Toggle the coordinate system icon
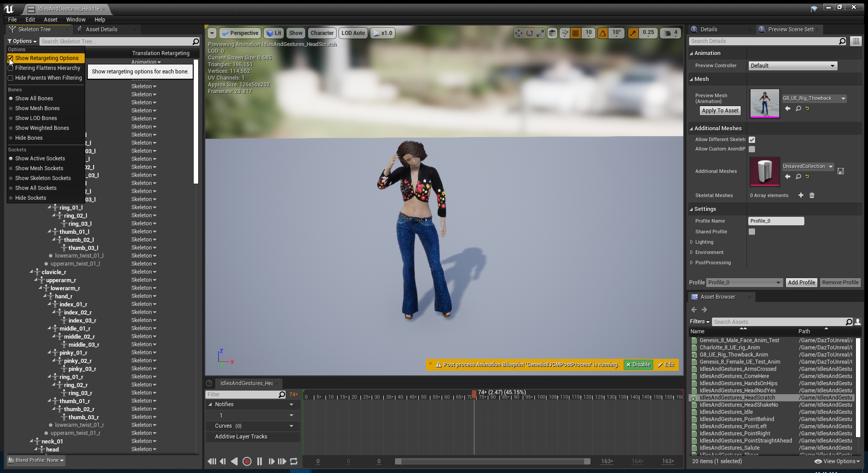The width and height of the screenshot is (868, 473). (553, 33)
